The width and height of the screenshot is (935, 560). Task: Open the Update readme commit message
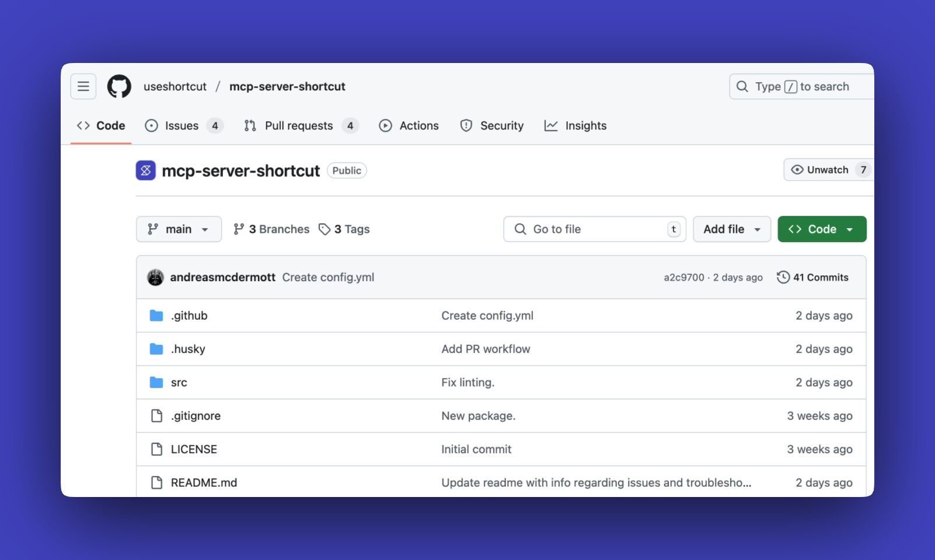click(596, 482)
